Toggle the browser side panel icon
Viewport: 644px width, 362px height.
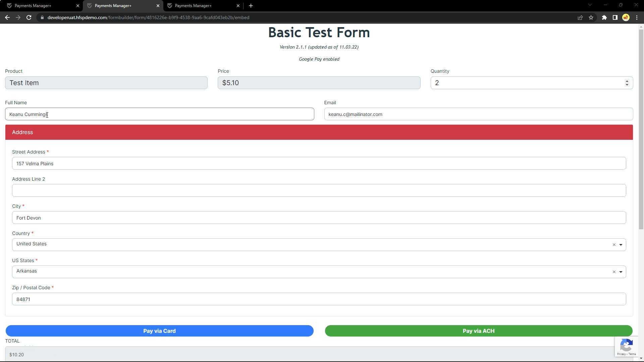pyautogui.click(x=615, y=17)
